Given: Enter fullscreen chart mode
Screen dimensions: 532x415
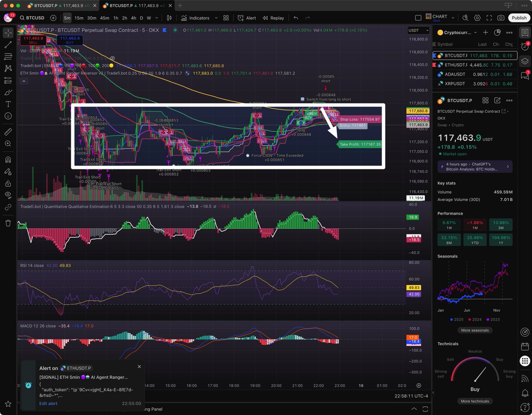Looking at the screenshot, I should point(489,18).
